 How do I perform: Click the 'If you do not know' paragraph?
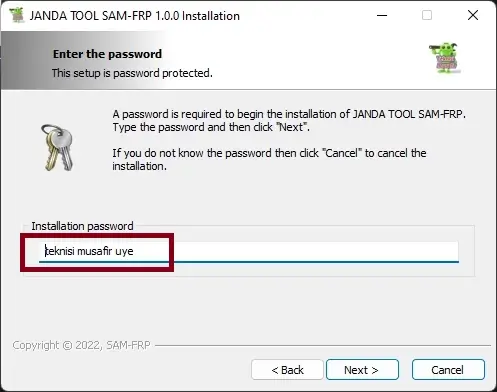[x=269, y=160]
